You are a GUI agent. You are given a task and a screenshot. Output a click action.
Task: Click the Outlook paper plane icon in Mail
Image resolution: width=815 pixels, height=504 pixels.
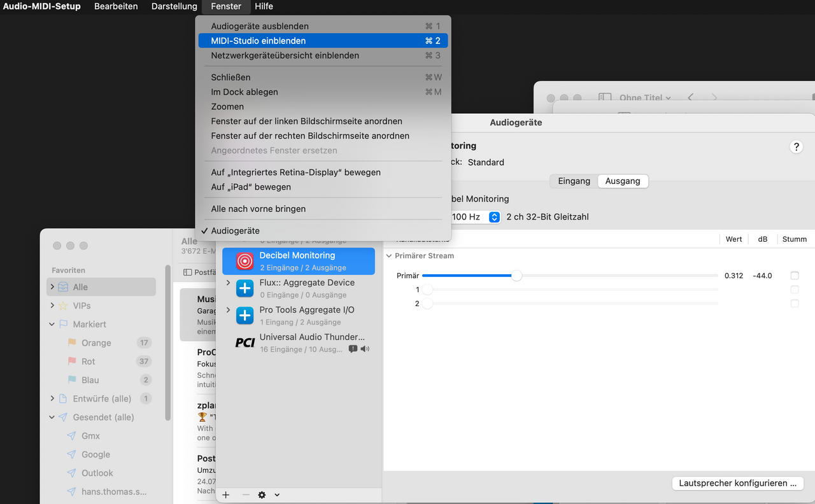(x=72, y=473)
